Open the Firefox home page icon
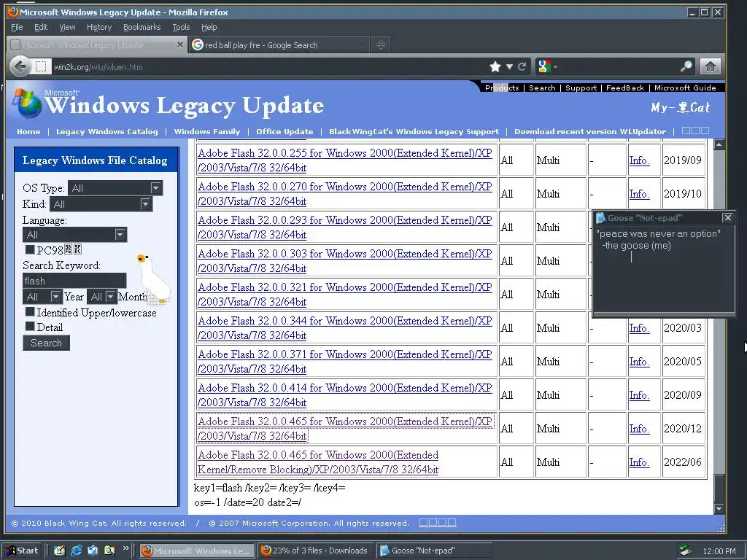747x560 pixels. pyautogui.click(x=710, y=66)
